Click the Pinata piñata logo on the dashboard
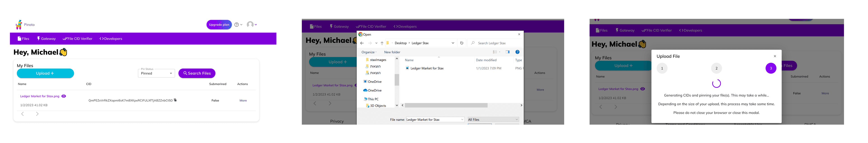868x143 pixels. [x=19, y=24]
